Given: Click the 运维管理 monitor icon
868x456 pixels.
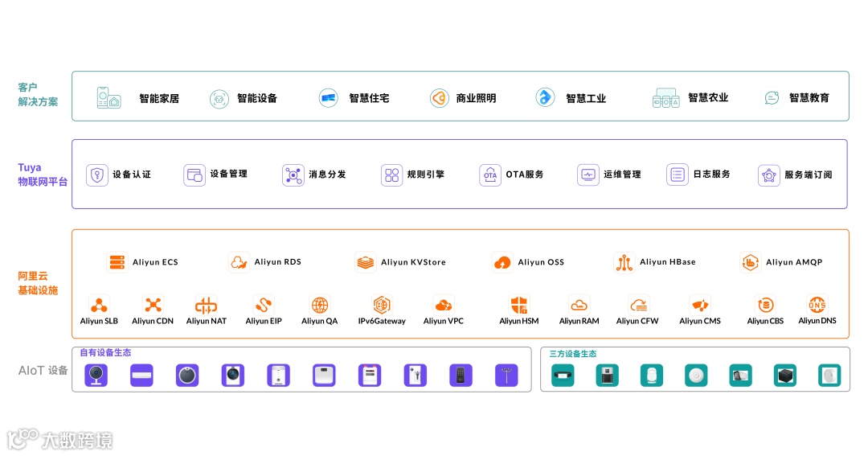Looking at the screenshot, I should tap(588, 175).
